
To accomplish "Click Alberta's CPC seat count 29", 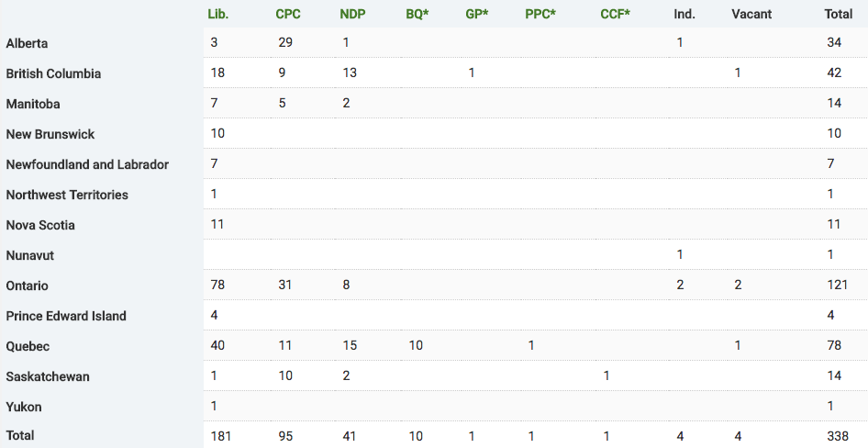I will (x=285, y=42).
